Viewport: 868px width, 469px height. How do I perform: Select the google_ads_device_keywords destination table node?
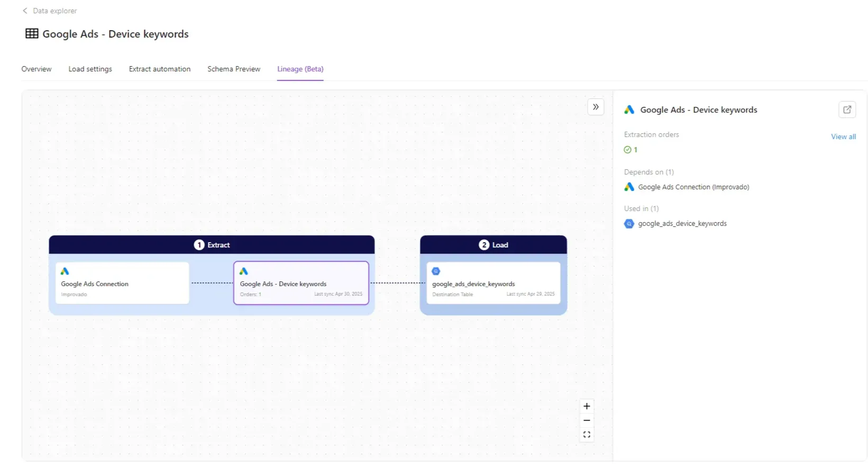tap(493, 283)
